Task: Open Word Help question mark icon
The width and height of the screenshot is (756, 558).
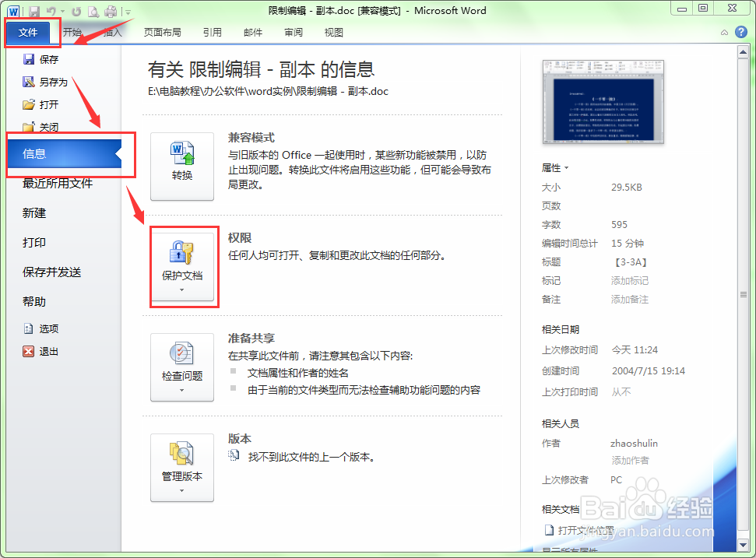Action: coord(741,32)
